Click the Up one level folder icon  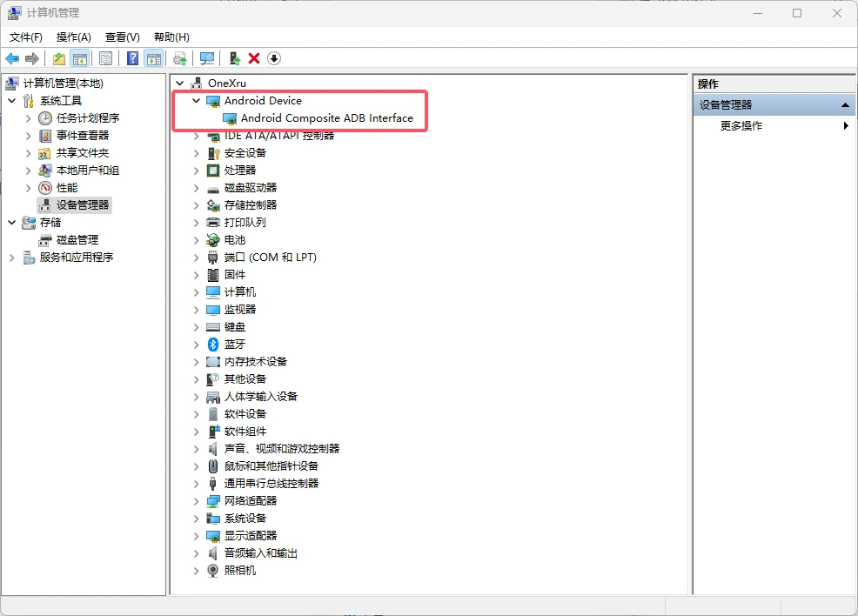point(58,58)
